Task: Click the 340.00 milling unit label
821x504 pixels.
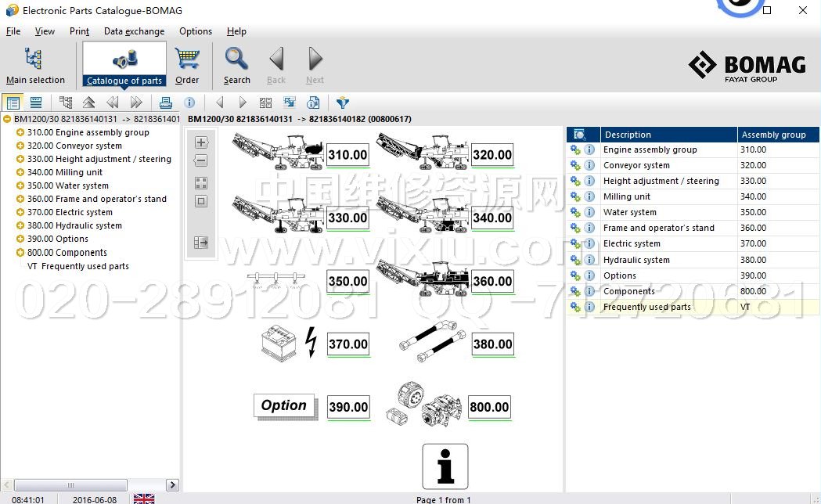Action: tap(492, 218)
